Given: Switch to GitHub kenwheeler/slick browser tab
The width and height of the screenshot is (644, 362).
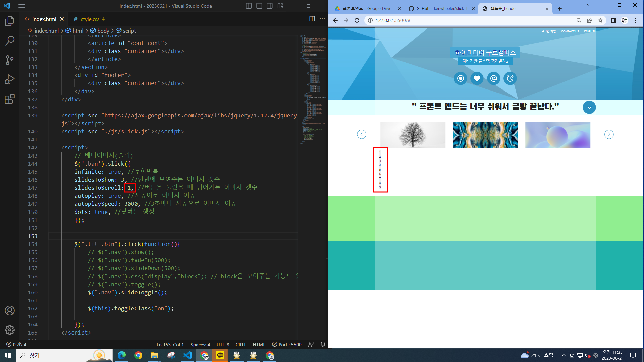Looking at the screenshot, I should [439, 9].
